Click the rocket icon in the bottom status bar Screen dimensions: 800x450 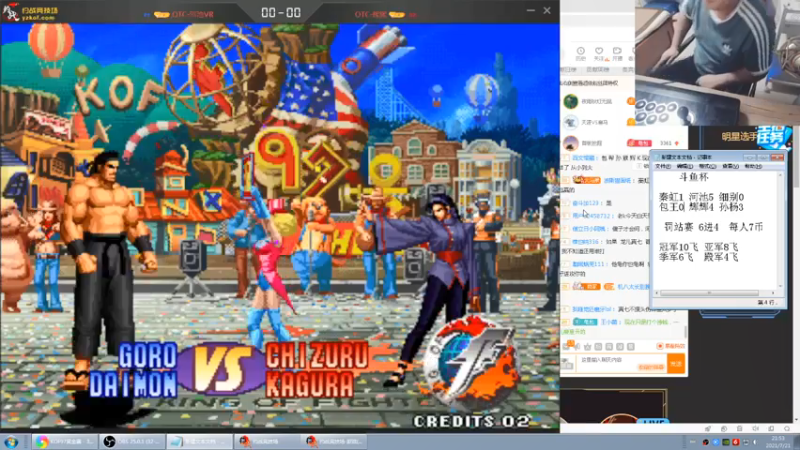click(708, 429)
